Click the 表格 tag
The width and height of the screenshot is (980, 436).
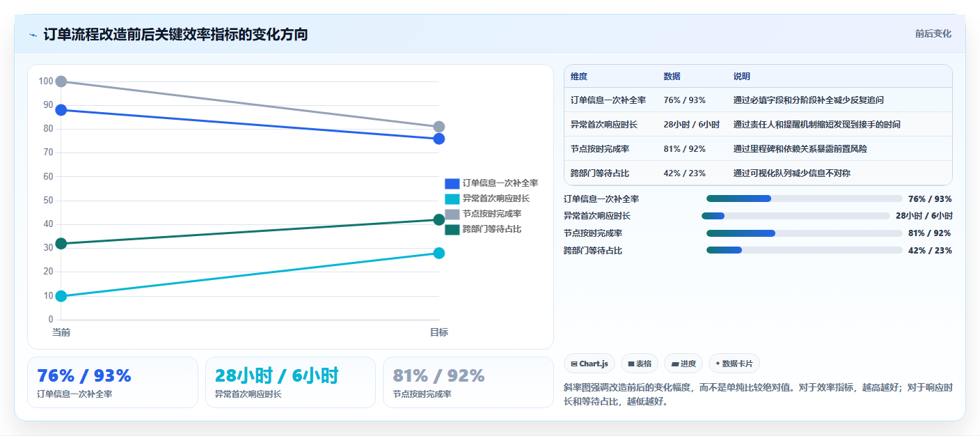click(640, 364)
